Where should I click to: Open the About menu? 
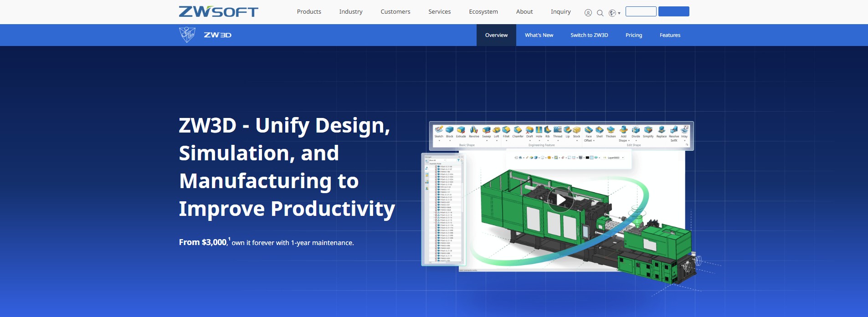click(x=524, y=12)
